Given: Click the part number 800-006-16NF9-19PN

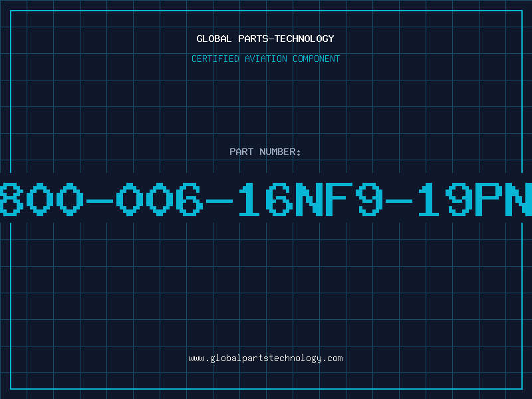Looking at the screenshot, I should tap(266, 199).
